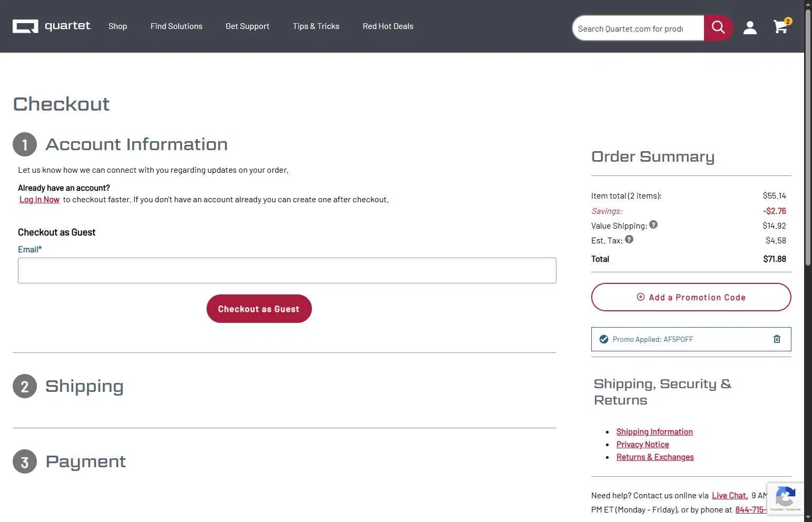Focus the Email input field
Viewport: 812px width, 522px height.
287,270
